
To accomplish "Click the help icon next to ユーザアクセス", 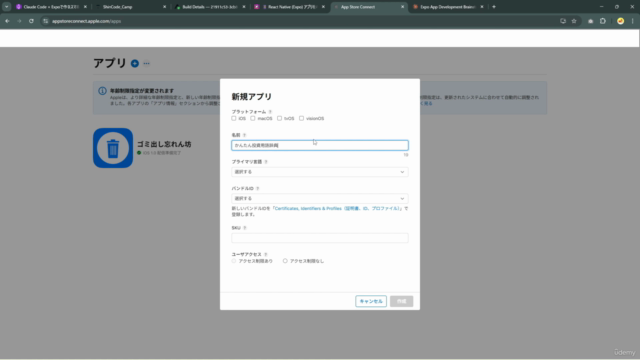I will (x=266, y=254).
